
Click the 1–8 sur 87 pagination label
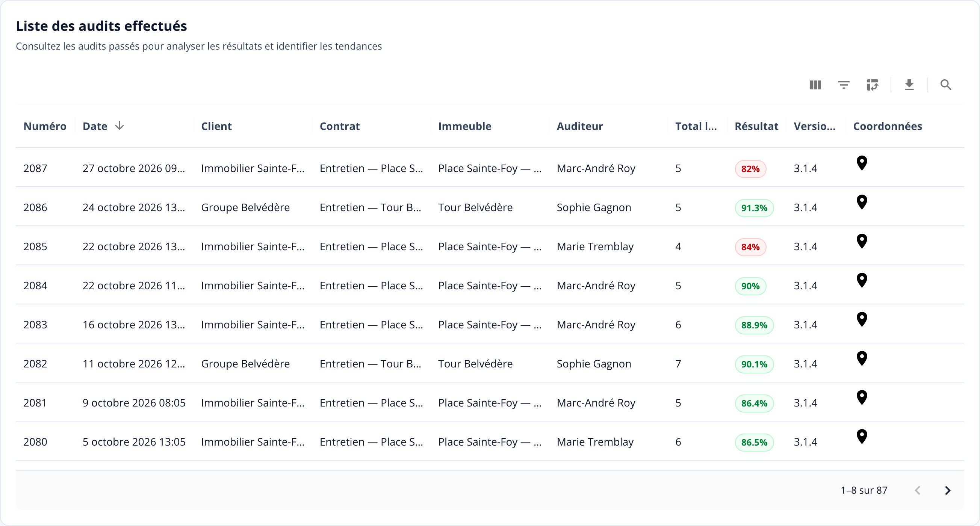click(x=864, y=491)
